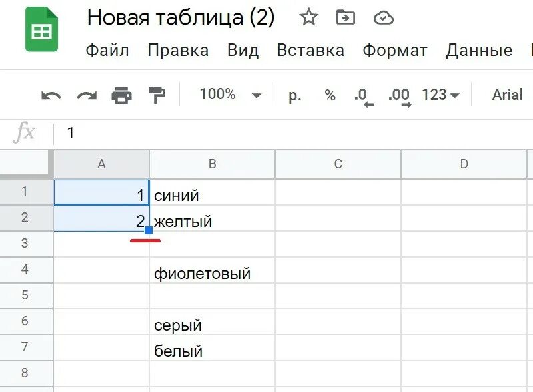Redo the last undone action
The height and width of the screenshot is (392, 533).
[x=87, y=95]
